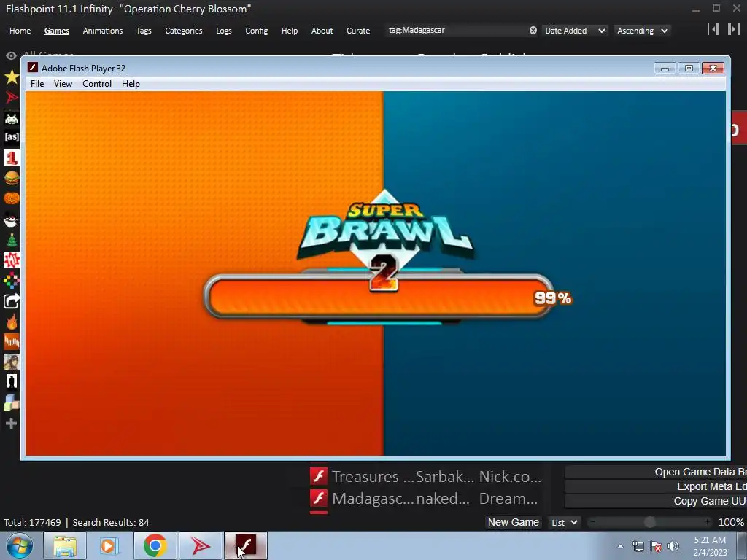
Task: Clear the tag:Madagascar search field
Action: click(533, 31)
